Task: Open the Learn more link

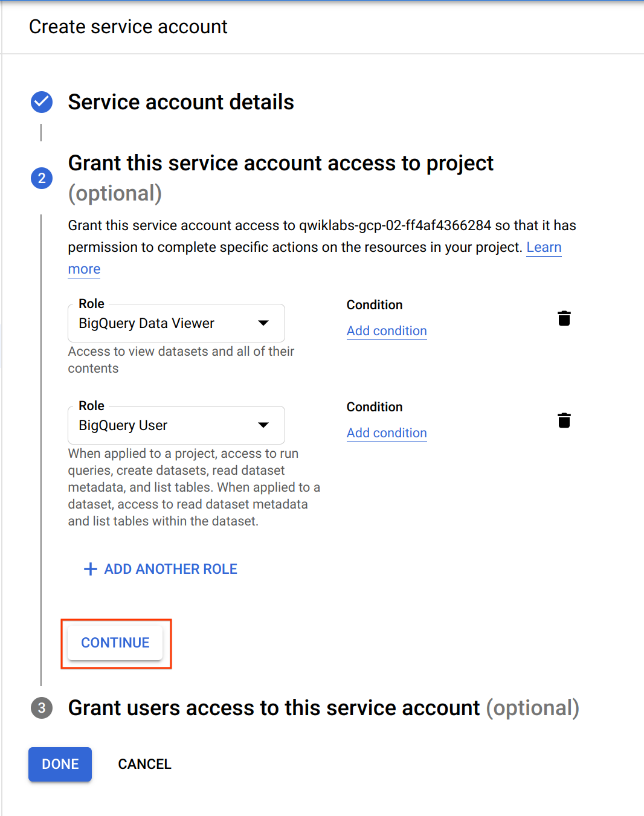Action: [x=543, y=247]
